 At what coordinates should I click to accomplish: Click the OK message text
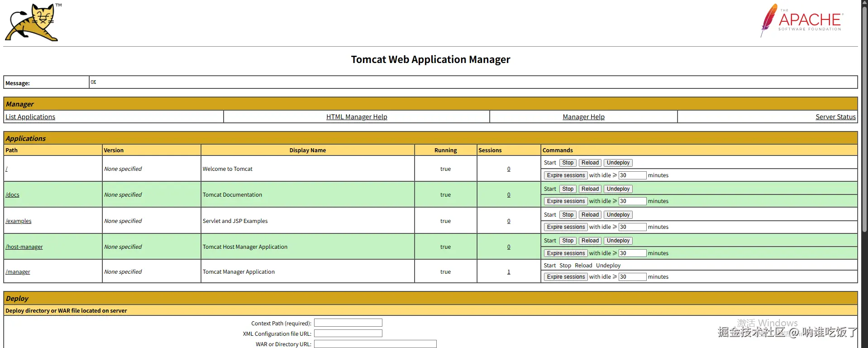pyautogui.click(x=93, y=82)
